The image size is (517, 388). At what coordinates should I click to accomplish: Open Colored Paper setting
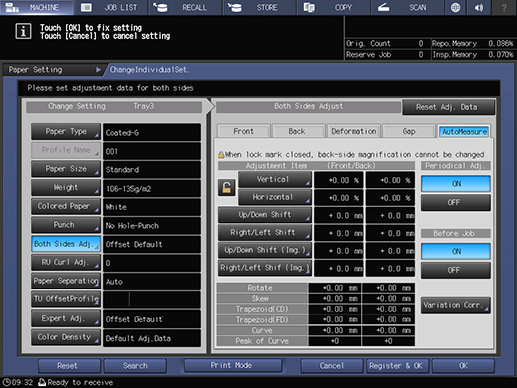pos(66,206)
